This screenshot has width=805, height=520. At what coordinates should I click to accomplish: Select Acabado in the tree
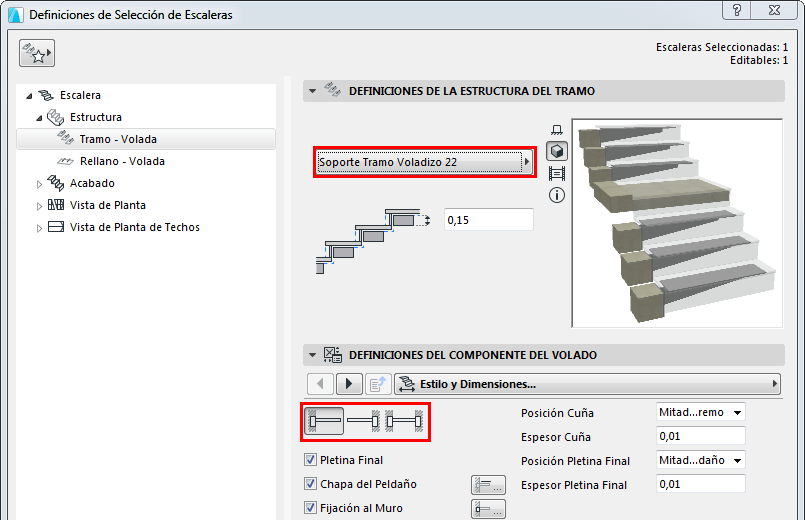pyautogui.click(x=92, y=183)
